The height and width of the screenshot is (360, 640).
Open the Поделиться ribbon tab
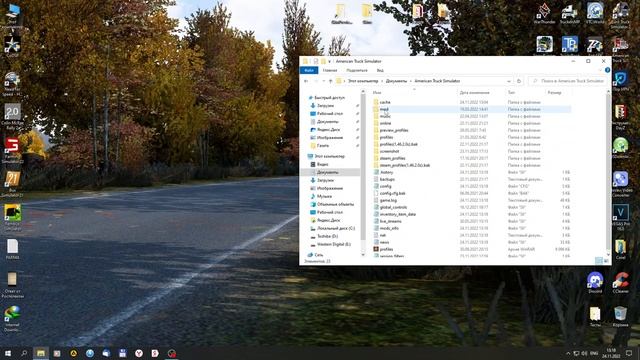tap(357, 70)
